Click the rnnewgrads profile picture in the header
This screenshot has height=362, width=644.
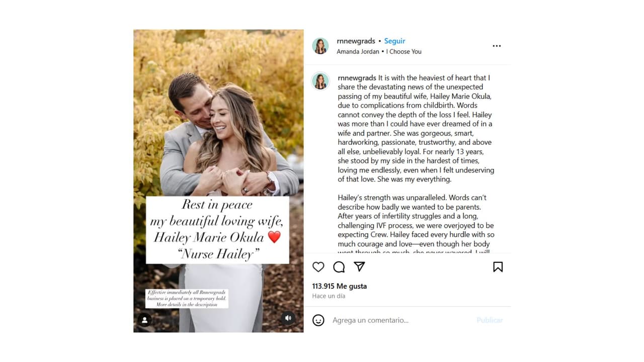(320, 46)
